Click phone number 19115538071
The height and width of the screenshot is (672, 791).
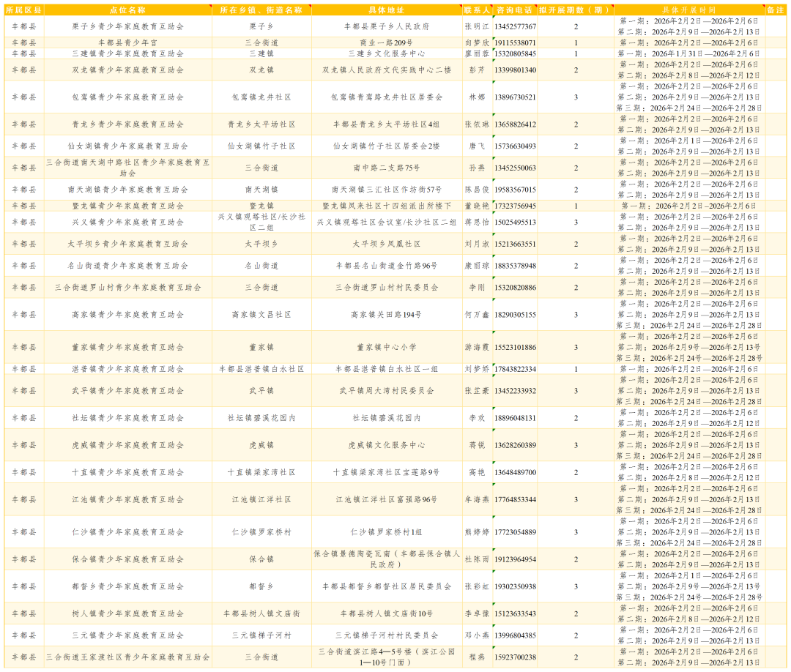(515, 43)
